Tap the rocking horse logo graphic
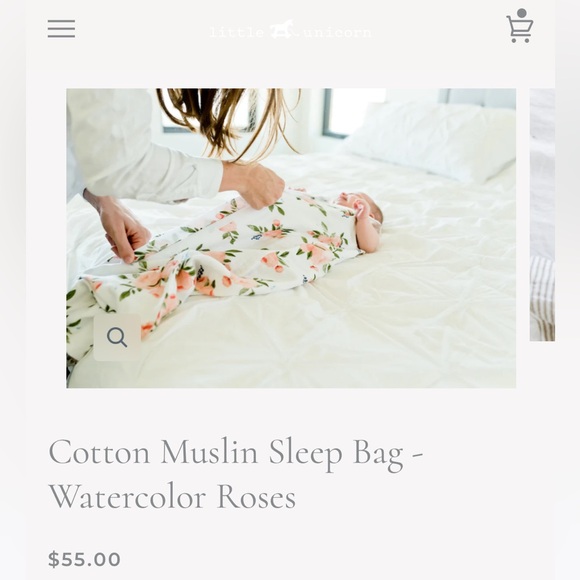Screen dimensions: 580x580 click(282, 29)
